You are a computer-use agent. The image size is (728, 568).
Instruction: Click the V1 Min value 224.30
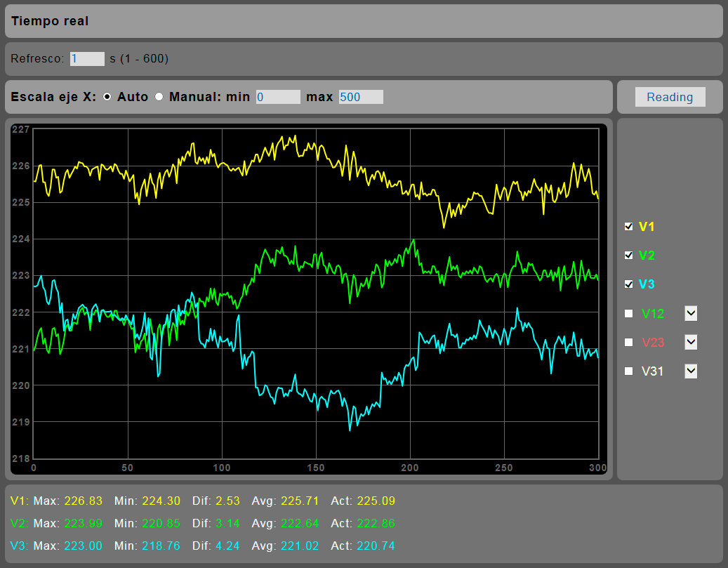point(161,501)
